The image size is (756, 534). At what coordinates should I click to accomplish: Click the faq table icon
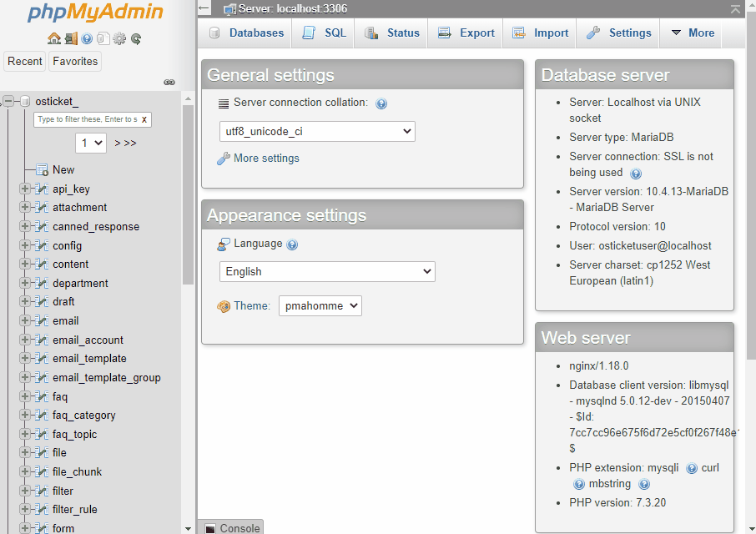click(x=42, y=396)
